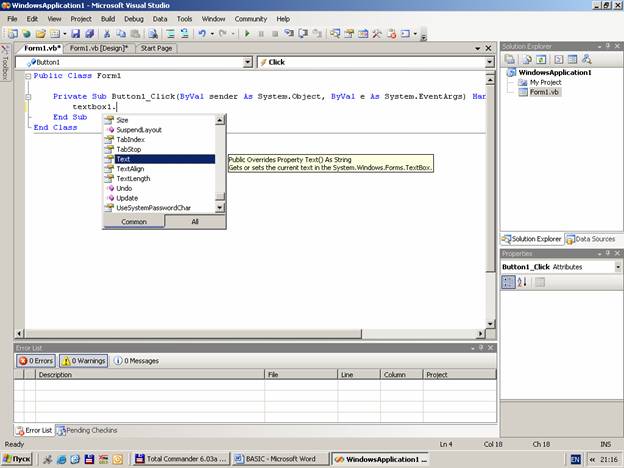The height and width of the screenshot is (468, 624).
Task: Click the Step Over toolbar icon
Action: tap(303, 34)
